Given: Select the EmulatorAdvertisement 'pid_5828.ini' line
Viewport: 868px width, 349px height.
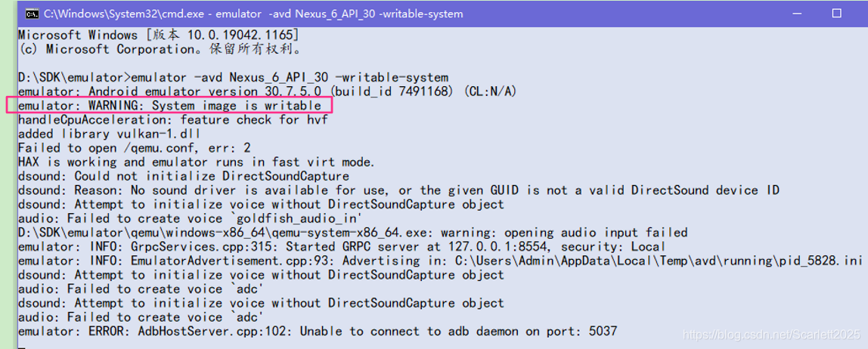Looking at the screenshot, I should (440, 261).
